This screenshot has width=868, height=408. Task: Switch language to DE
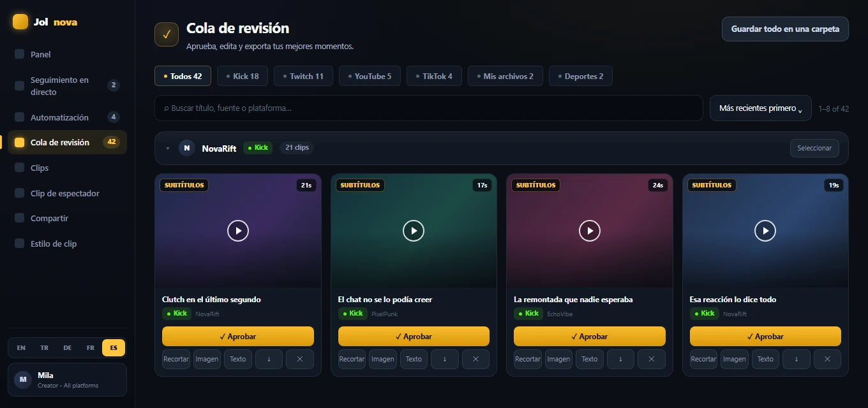point(67,348)
